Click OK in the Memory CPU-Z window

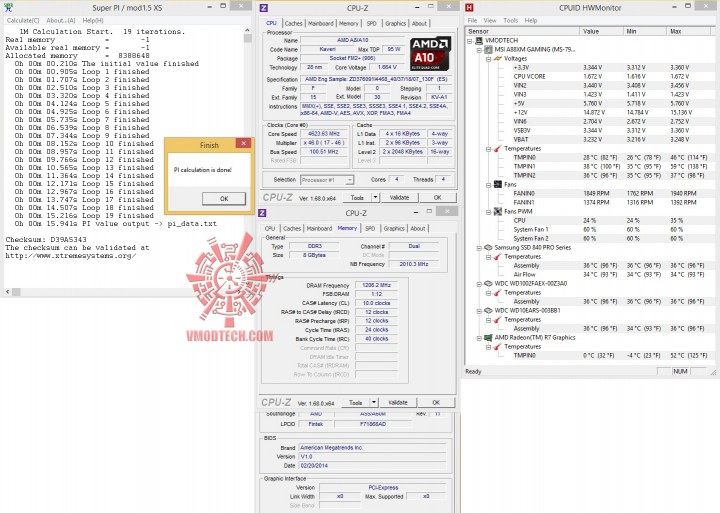(x=436, y=402)
